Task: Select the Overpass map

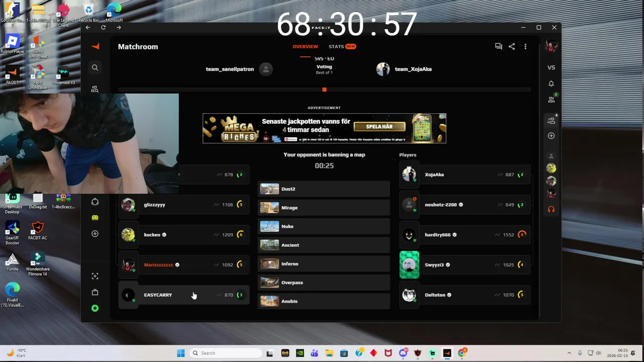Action: pos(324,283)
